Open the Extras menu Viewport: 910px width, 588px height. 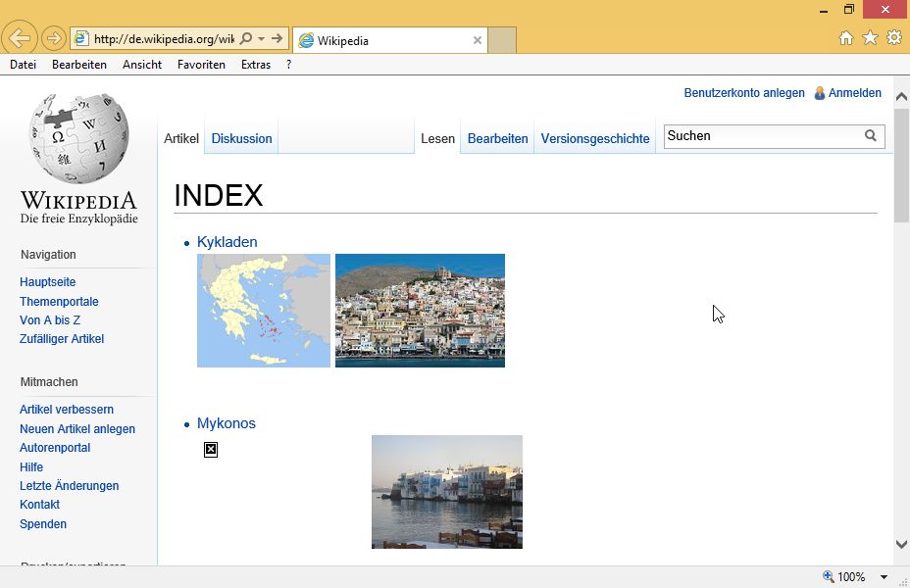coord(256,65)
